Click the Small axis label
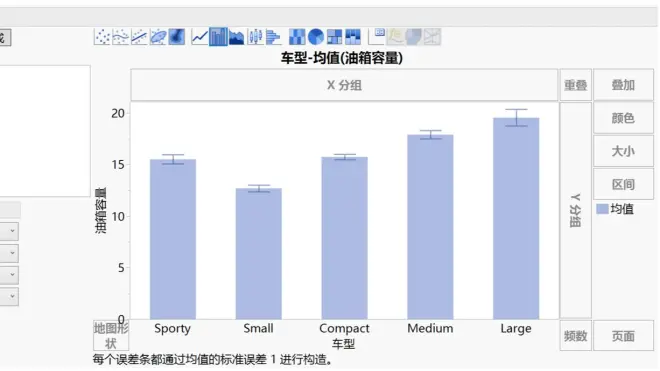Viewport: 660px width, 371px height. (x=258, y=328)
